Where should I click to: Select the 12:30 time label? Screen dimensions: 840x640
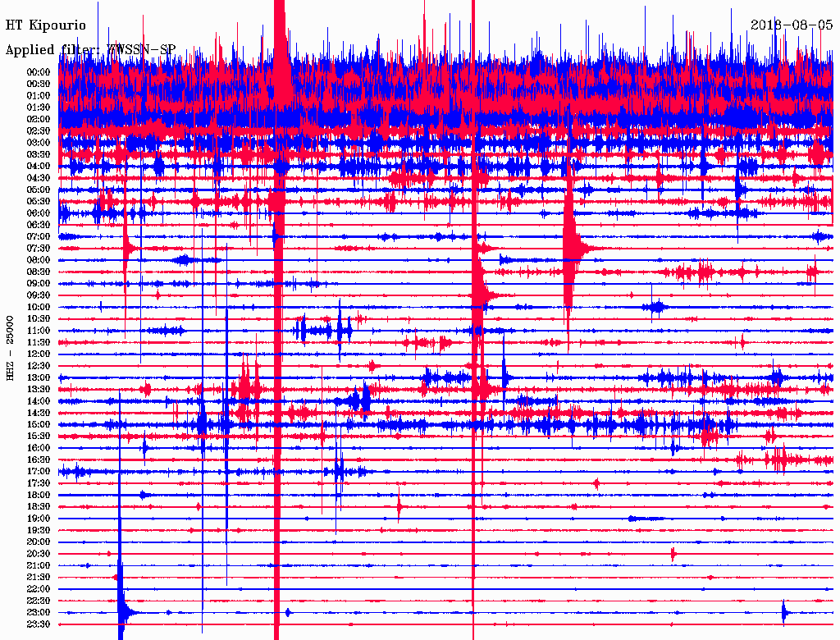[x=39, y=366]
